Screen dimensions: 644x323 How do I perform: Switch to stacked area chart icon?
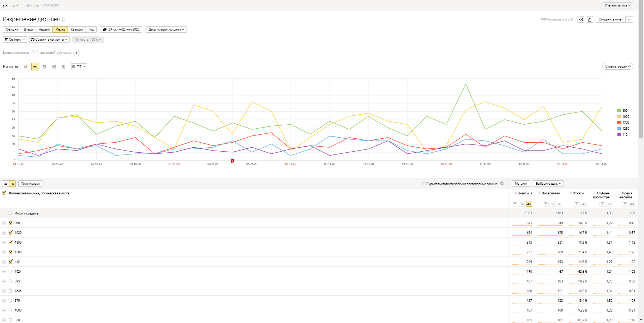click(x=45, y=67)
